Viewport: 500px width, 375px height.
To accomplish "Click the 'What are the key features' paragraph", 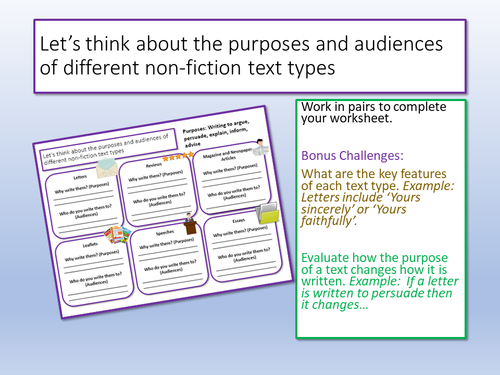I will (x=378, y=197).
